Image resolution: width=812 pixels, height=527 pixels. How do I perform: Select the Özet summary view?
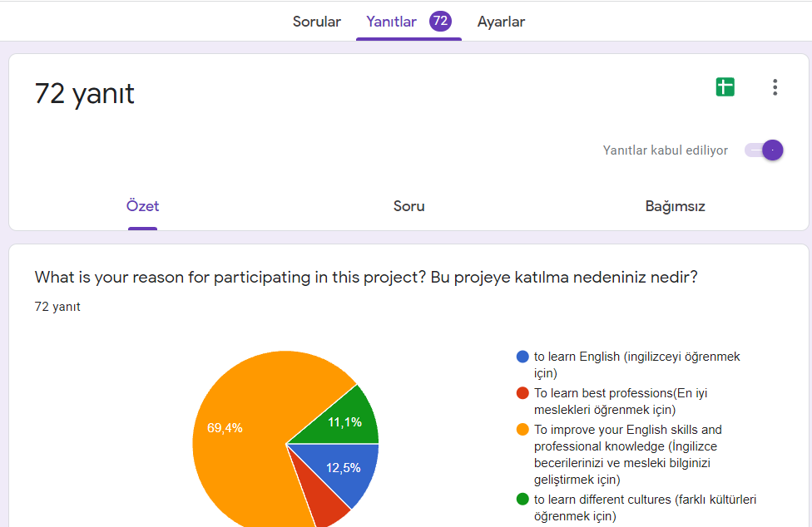click(x=142, y=205)
